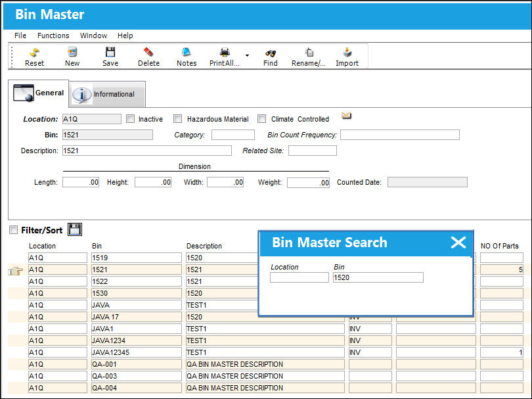This screenshot has width=532, height=399.
Task: Select the JAVA1234 bin cell
Action: pyautogui.click(x=137, y=340)
